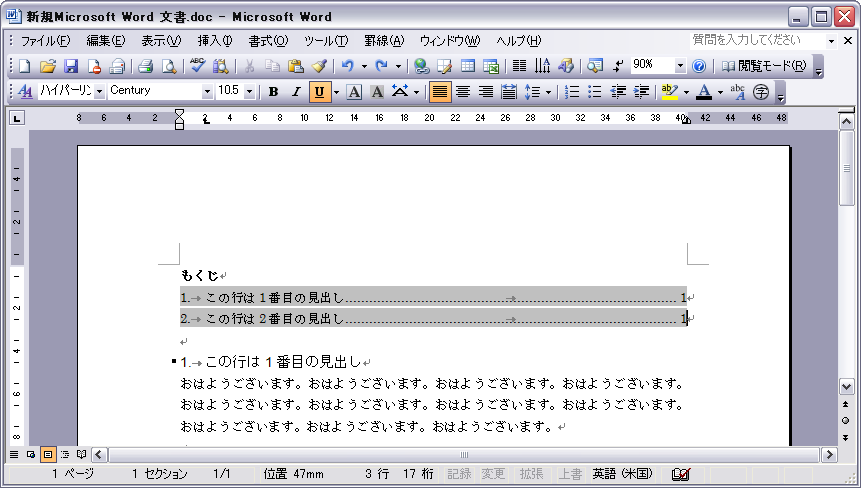This screenshot has height=488, width=861.
Task: Expand the style name dropdown
Action: pyautogui.click(x=99, y=92)
